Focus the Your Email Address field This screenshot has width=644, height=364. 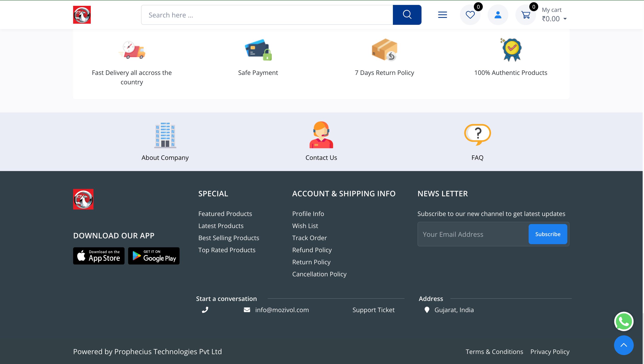[472, 234]
